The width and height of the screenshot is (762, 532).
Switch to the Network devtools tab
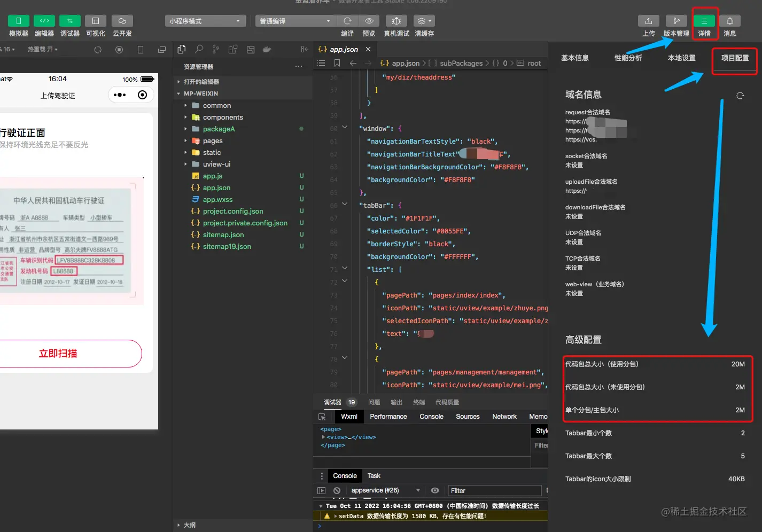pos(504,417)
